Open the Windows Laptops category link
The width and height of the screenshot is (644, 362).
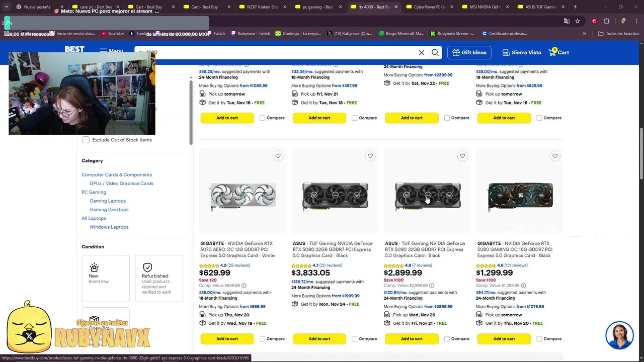[109, 227]
